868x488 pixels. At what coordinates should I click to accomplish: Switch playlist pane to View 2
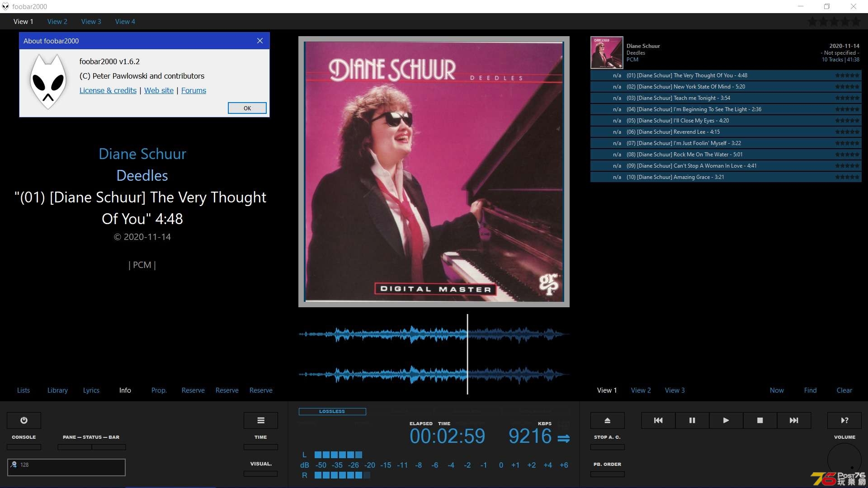[641, 390]
